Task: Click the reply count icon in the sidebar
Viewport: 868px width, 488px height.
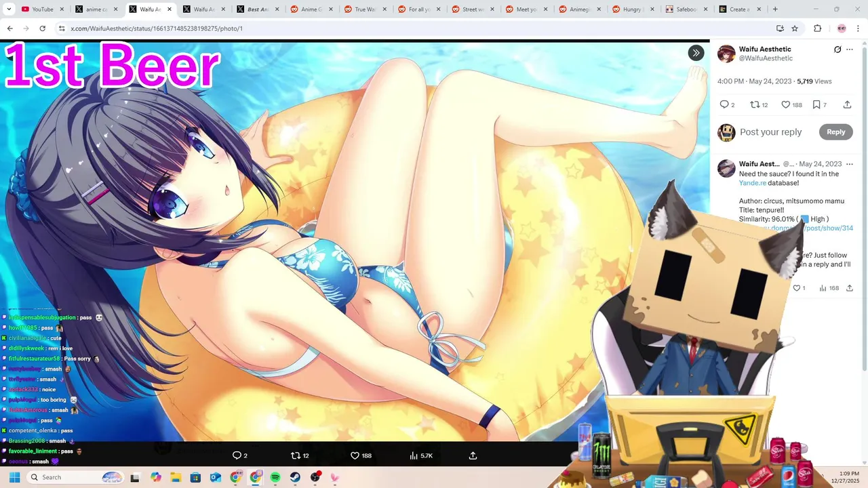Action: point(724,104)
